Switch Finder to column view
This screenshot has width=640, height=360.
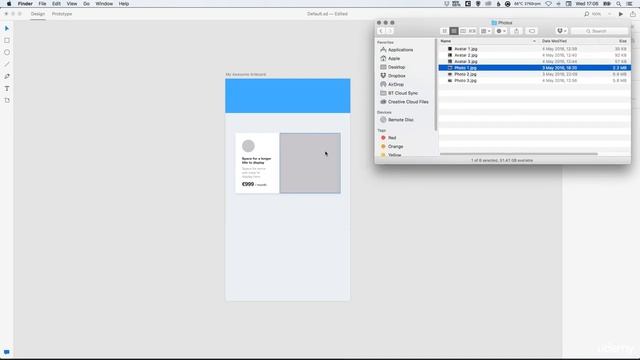[x=463, y=31]
